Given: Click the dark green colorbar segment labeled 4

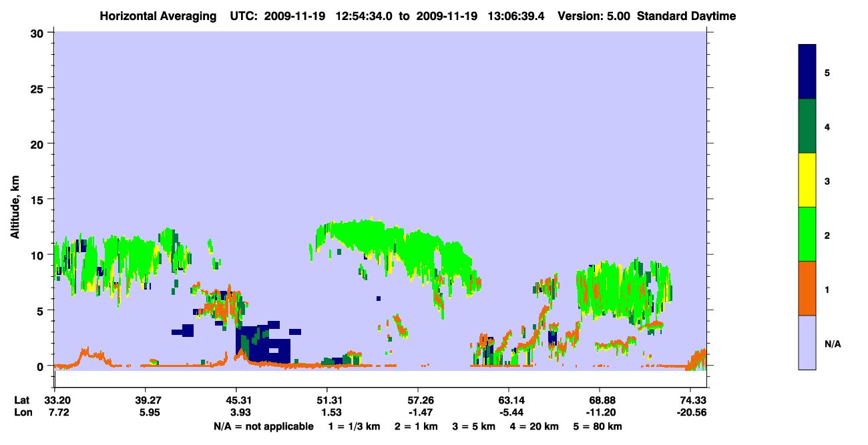Looking at the screenshot, I should [807, 126].
